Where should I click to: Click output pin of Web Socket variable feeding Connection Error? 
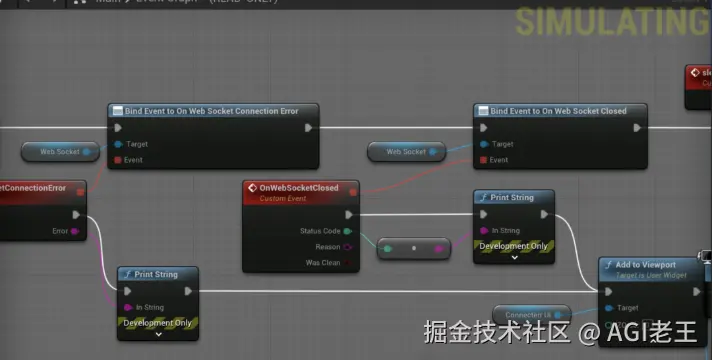[87, 152]
